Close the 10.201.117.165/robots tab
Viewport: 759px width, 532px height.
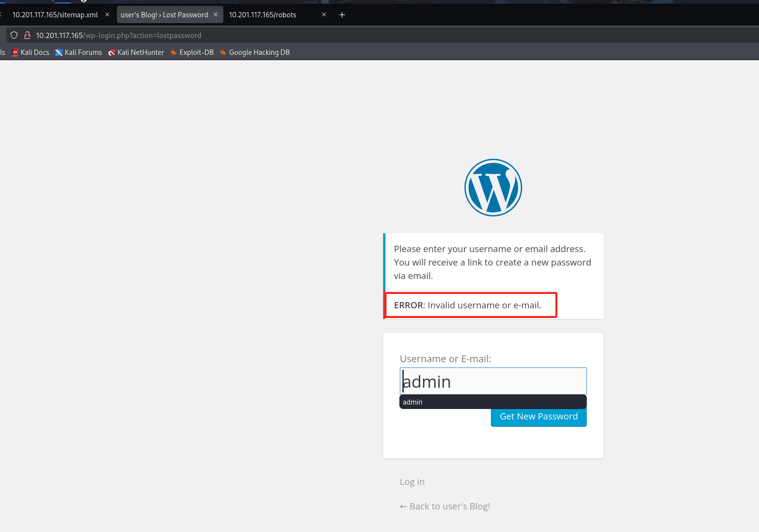coord(324,15)
